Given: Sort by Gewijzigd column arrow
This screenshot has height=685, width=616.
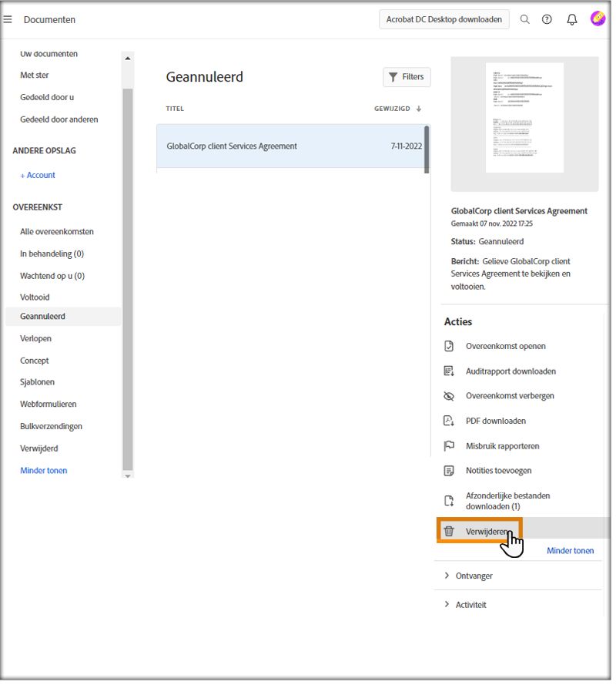Looking at the screenshot, I should (419, 109).
